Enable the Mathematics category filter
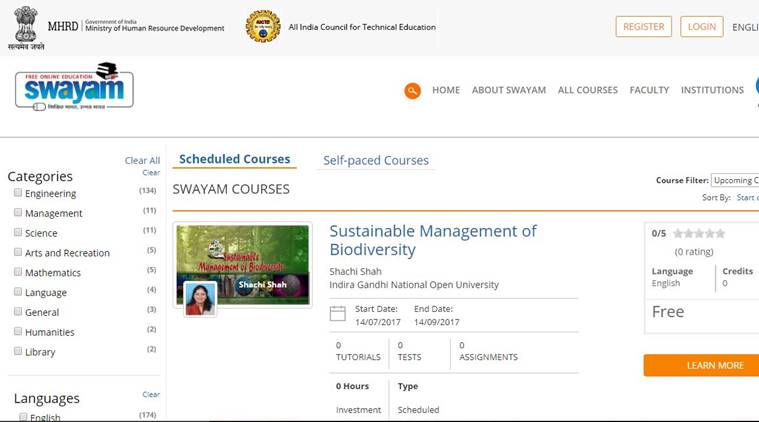759x422 pixels. 18,272
